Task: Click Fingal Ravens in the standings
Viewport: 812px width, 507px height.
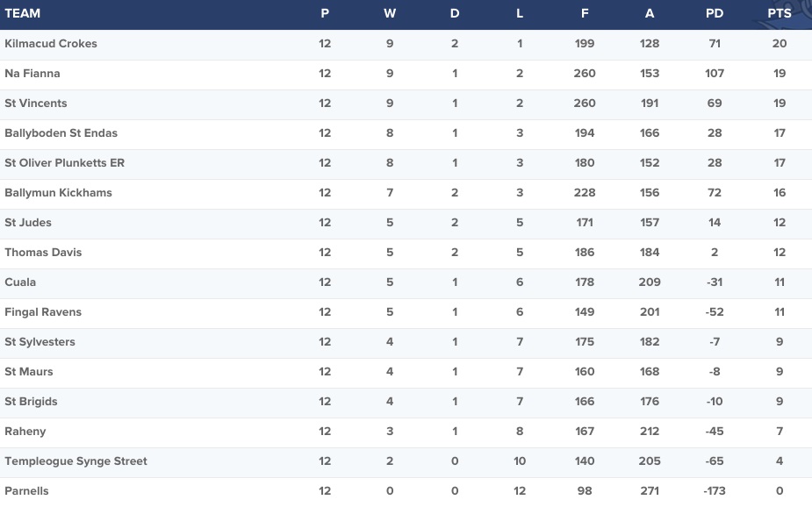Action: (43, 312)
